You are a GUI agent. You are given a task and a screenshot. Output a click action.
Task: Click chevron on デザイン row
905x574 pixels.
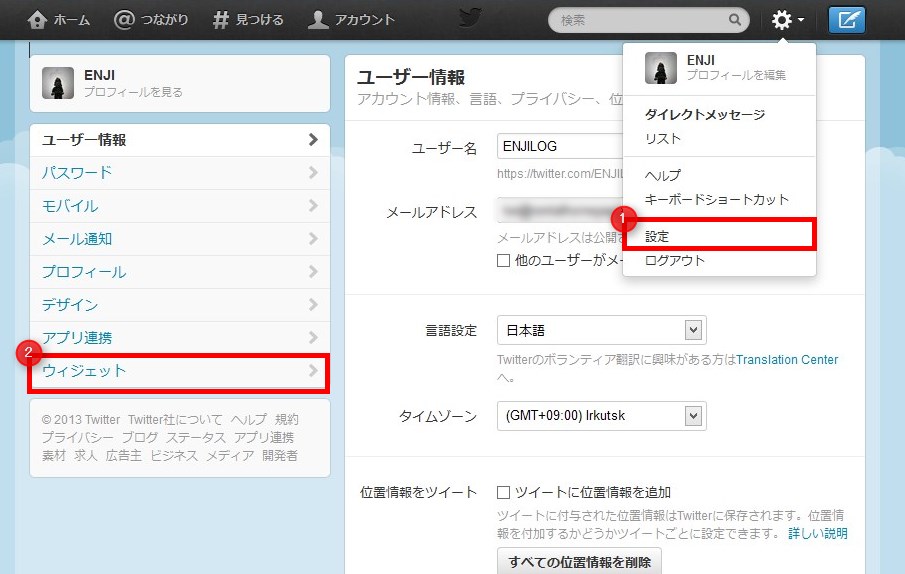[313, 304]
